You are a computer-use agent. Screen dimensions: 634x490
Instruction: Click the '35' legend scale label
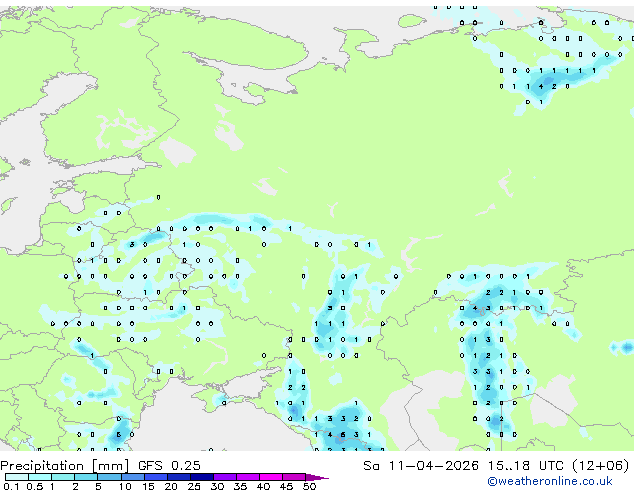point(240,486)
